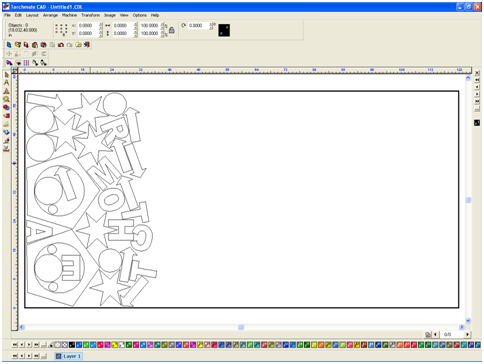Pick the yellow color swatch in palette
This screenshot has width=484, height=364.
coord(114,345)
